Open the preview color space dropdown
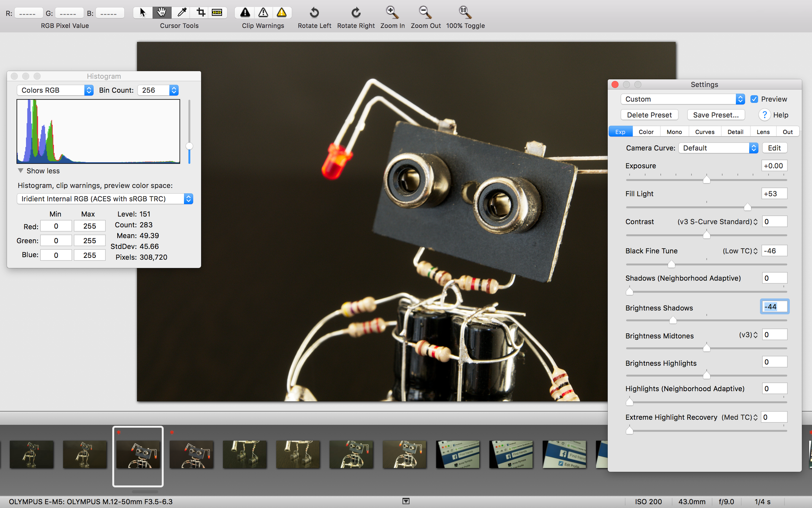Image resolution: width=812 pixels, height=508 pixels. [105, 199]
